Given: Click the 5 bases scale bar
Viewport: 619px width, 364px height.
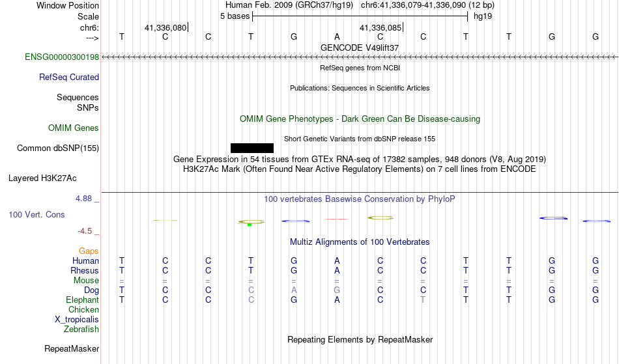Looking at the screenshot, I should pos(360,16).
